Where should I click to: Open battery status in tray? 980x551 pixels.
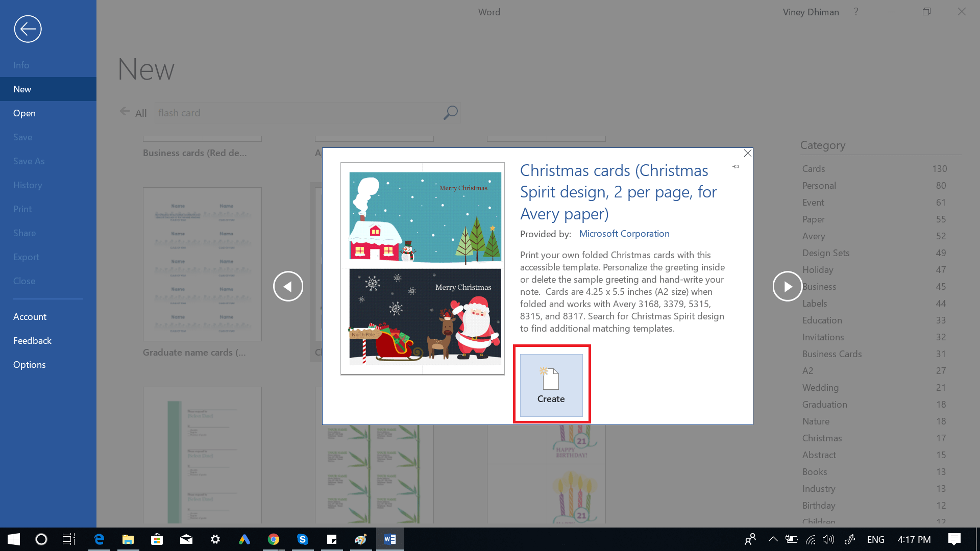(x=792, y=539)
